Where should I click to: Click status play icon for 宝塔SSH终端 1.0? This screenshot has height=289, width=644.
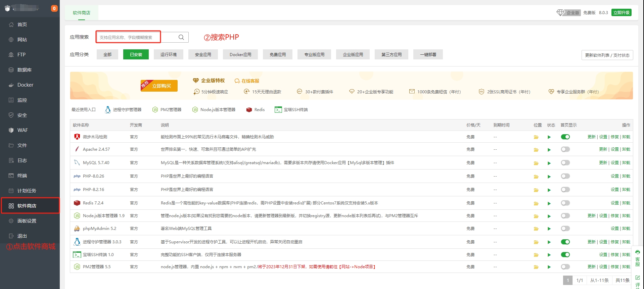click(549, 255)
